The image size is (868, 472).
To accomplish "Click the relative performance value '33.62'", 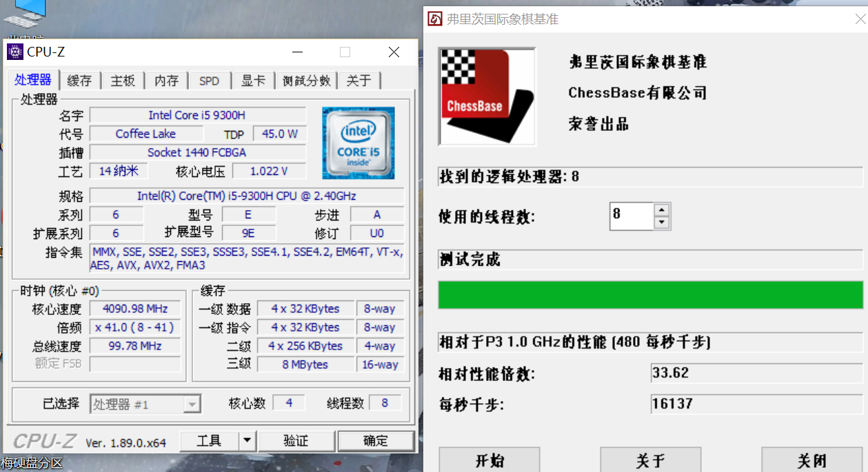I will [x=756, y=373].
